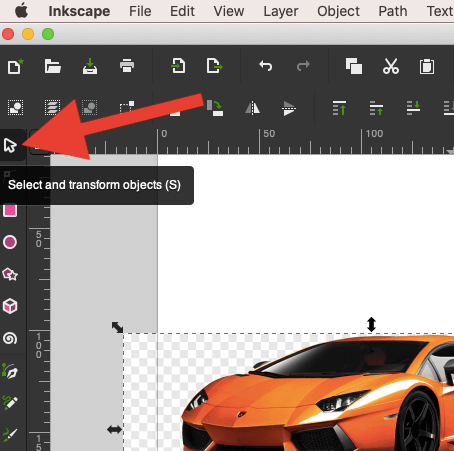
Task: Open the Object menu
Action: pos(338,11)
